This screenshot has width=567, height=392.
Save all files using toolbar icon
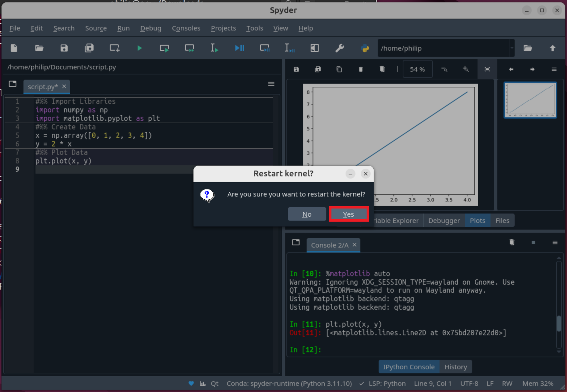[89, 48]
